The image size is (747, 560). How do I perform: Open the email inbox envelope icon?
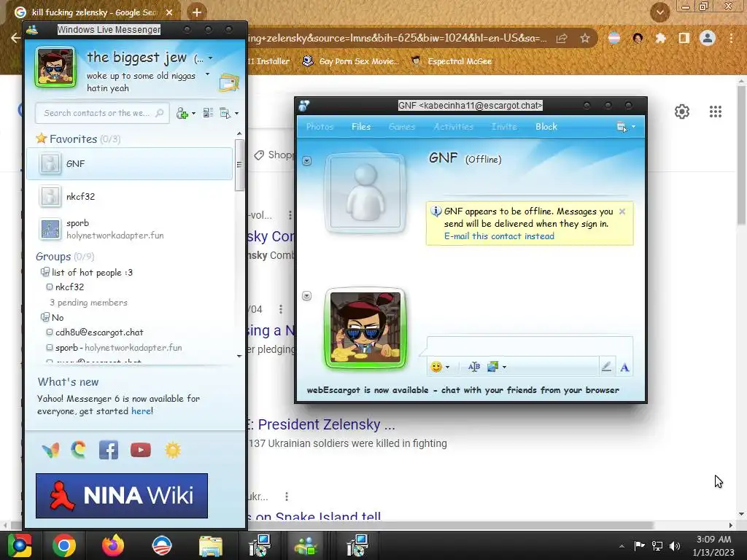click(229, 83)
